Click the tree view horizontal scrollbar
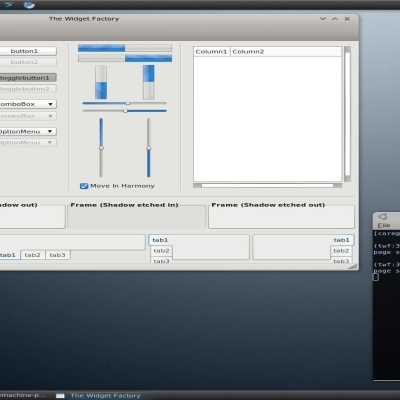400x400 pixels. 267,185
